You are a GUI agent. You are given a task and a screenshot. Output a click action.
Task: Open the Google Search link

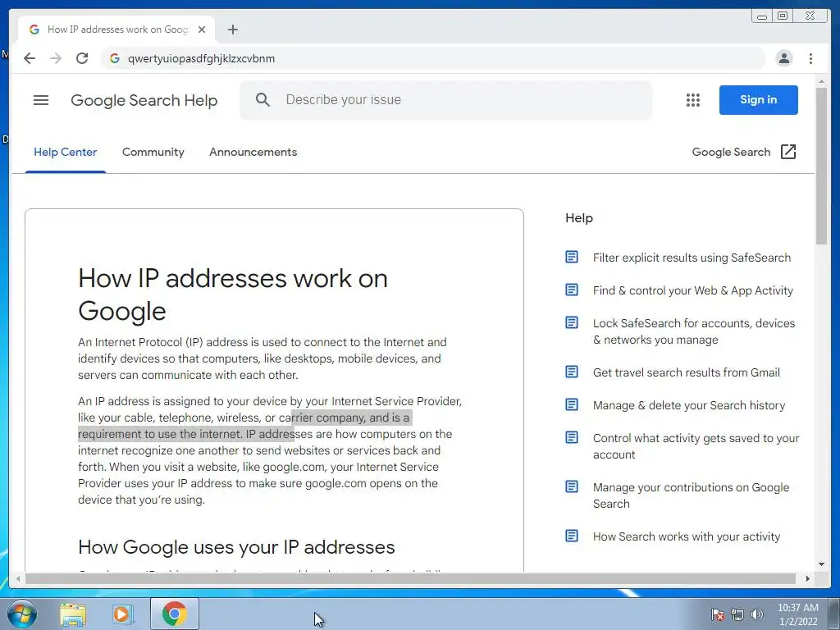[731, 152]
